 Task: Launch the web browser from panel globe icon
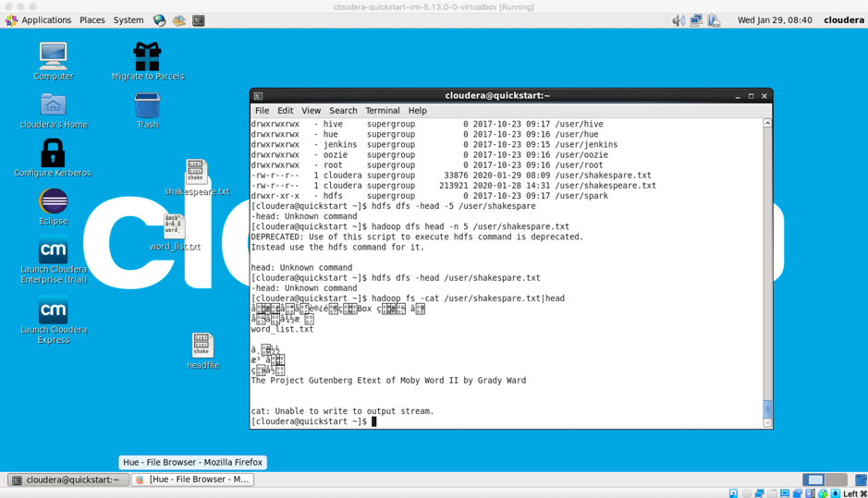click(159, 20)
